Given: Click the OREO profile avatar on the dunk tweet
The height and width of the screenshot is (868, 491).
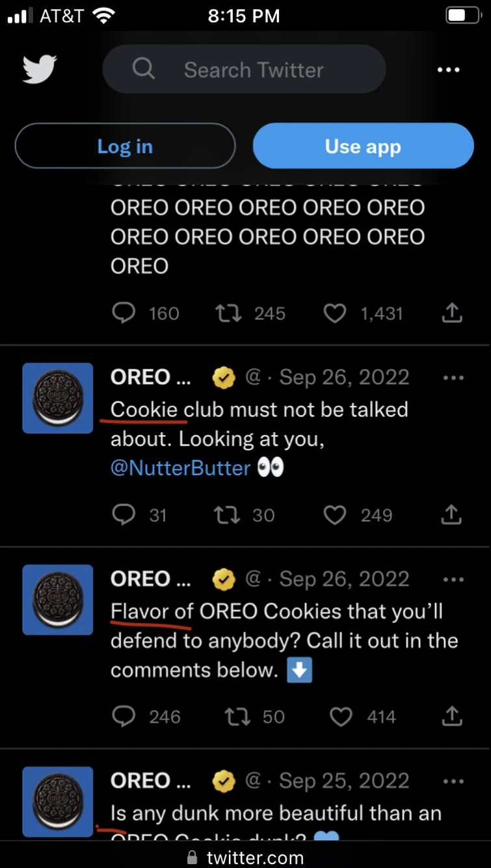Looking at the screenshot, I should point(58,802).
